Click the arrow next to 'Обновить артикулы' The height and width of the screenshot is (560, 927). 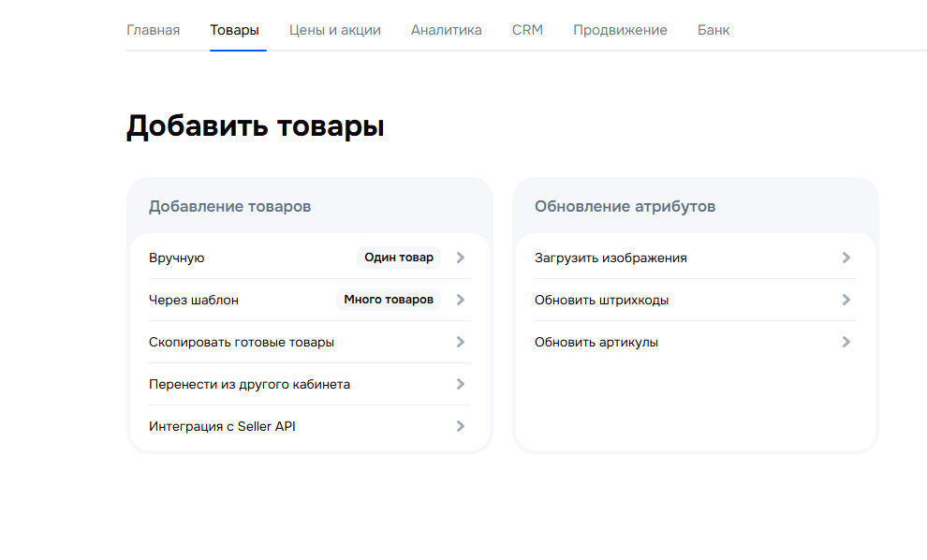846,342
